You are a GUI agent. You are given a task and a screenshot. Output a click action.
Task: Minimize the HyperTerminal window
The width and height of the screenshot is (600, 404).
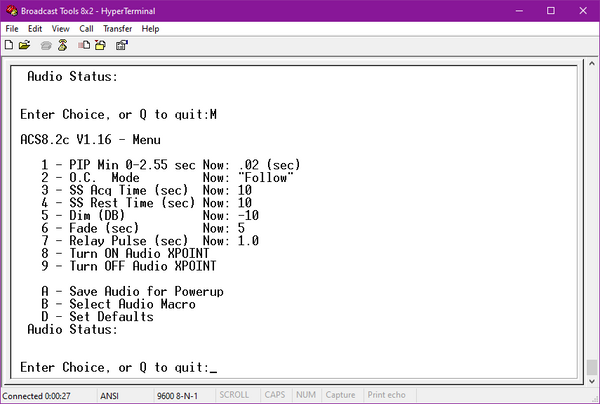(x=519, y=11)
